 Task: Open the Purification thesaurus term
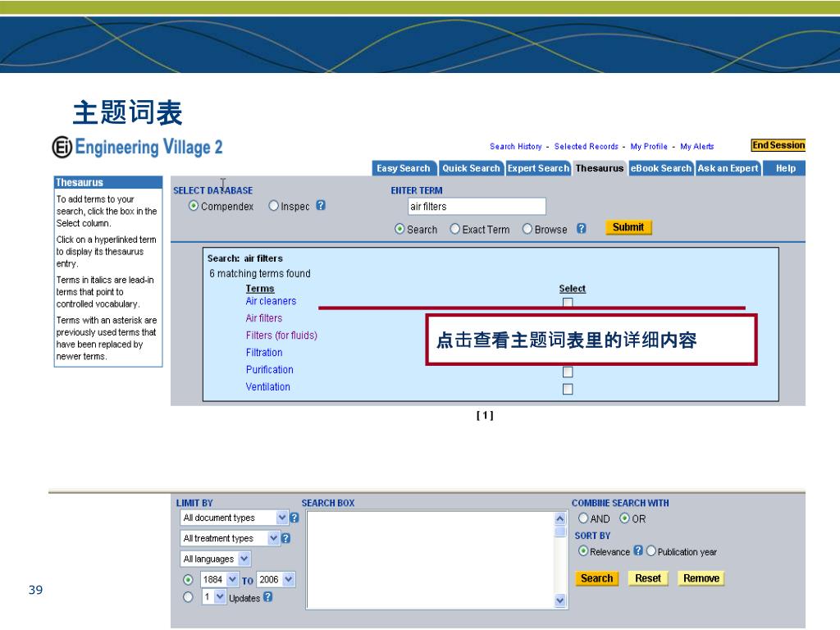[x=269, y=370]
